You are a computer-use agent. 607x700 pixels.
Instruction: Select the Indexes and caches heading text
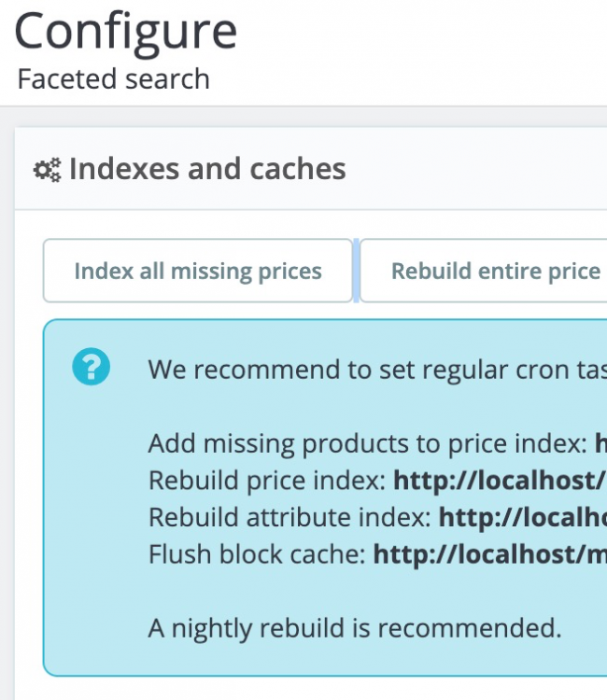tap(207, 169)
